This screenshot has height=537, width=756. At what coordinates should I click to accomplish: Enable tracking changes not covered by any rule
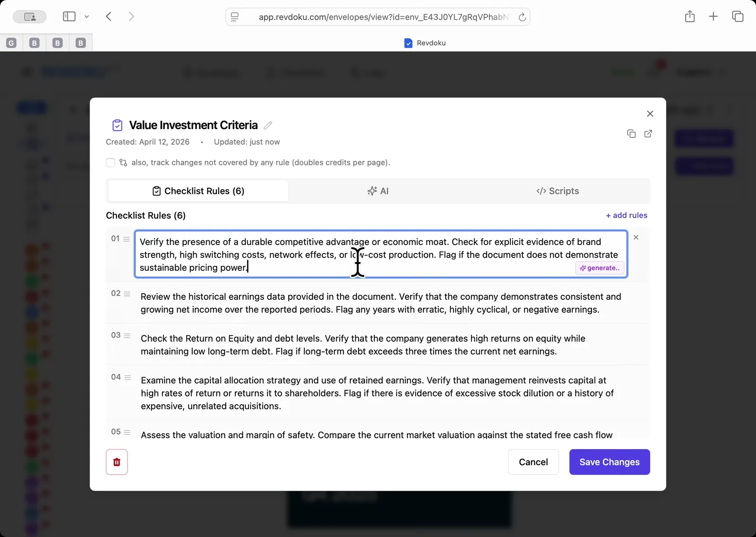[x=110, y=163]
